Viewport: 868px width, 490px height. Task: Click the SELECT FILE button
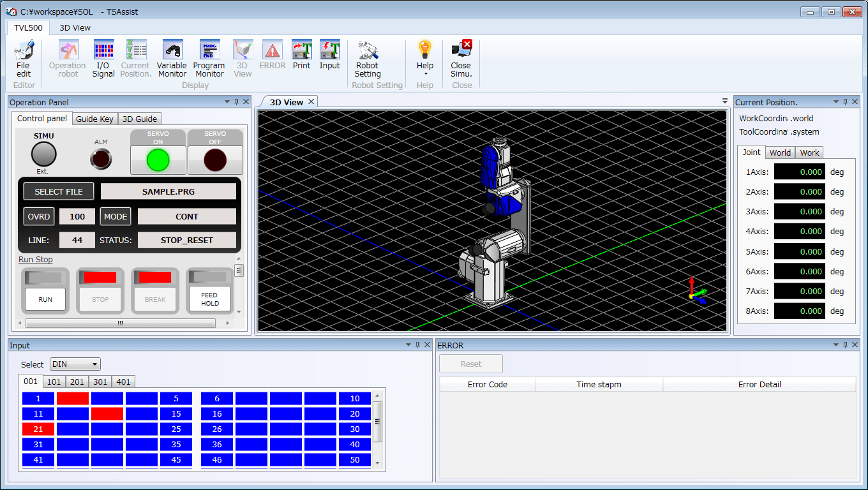[58, 191]
